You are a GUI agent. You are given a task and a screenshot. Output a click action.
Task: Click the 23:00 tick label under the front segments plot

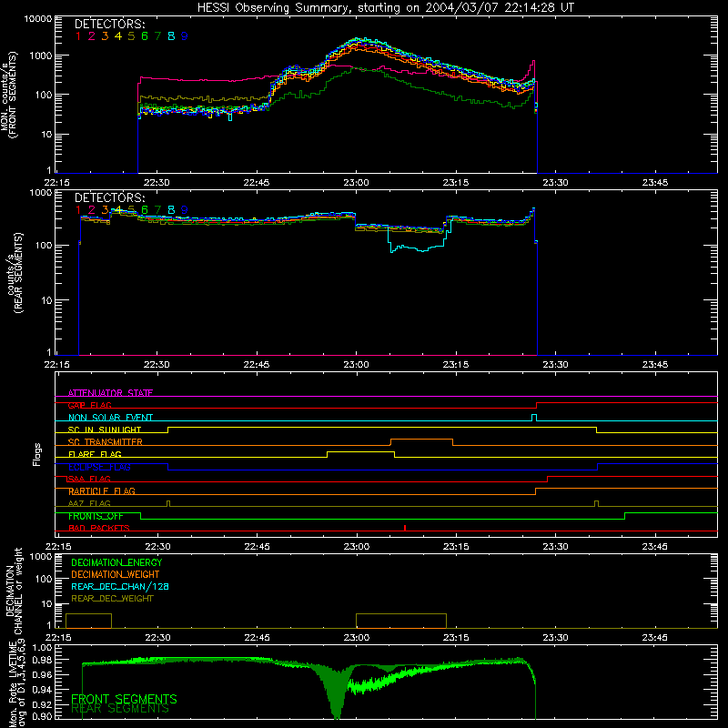(x=356, y=183)
